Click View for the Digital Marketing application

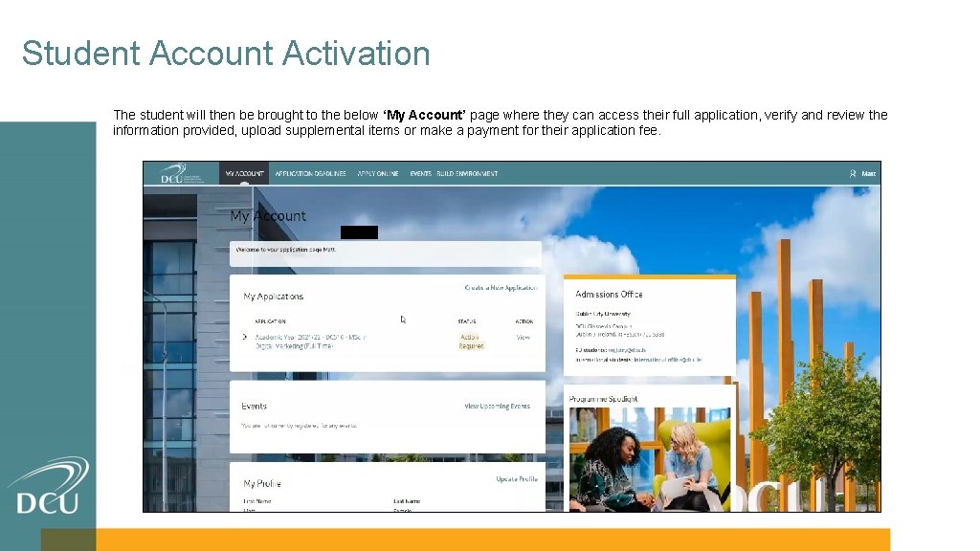click(523, 338)
